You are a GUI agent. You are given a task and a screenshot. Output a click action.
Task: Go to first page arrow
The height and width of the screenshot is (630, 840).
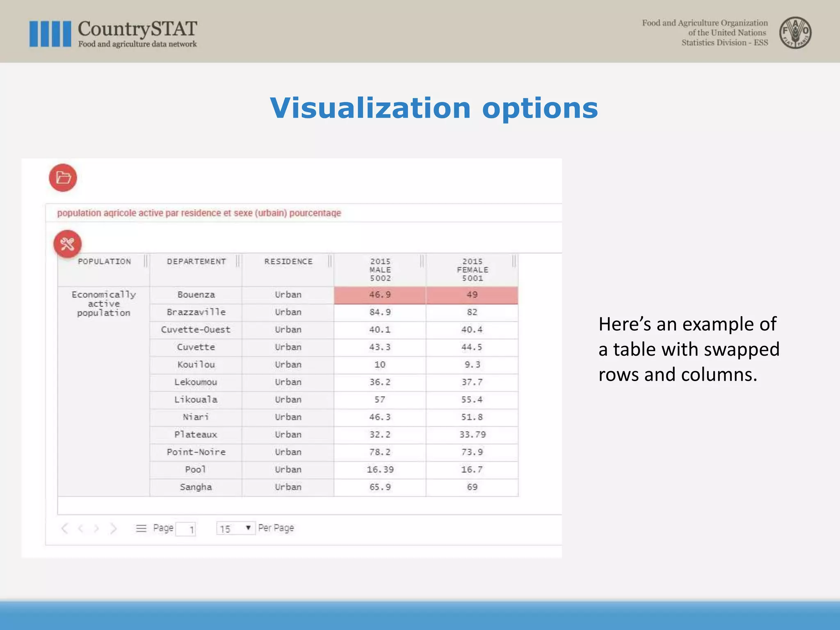pos(64,528)
